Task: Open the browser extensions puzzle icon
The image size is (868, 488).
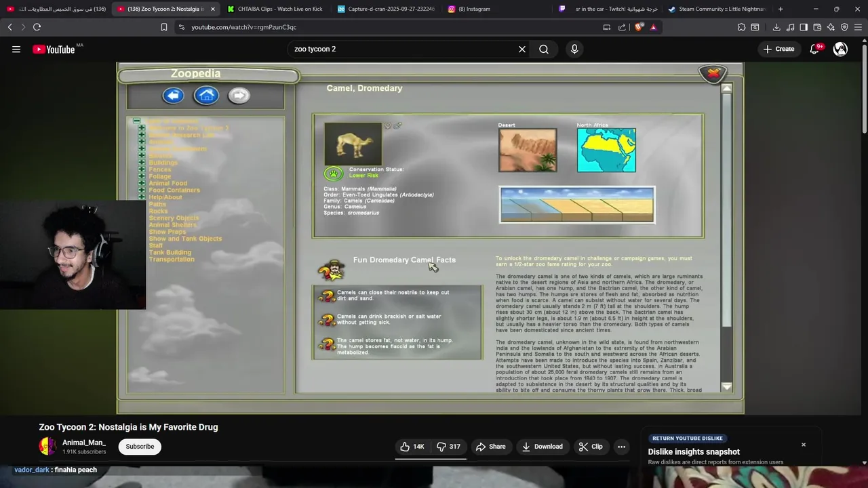Action: [741, 27]
